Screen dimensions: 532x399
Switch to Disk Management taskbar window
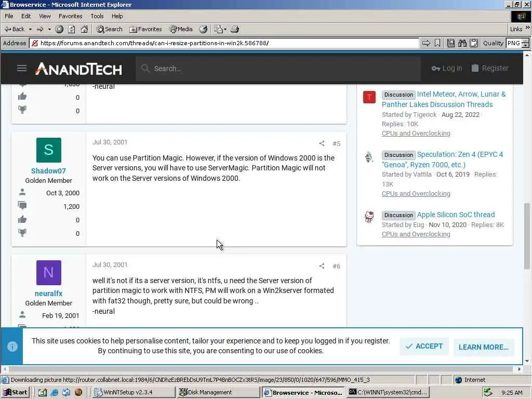pyautogui.click(x=219, y=392)
